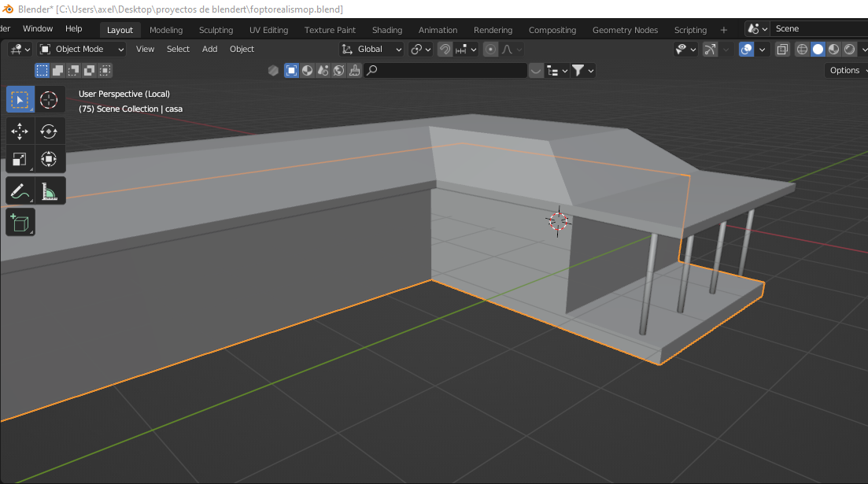868x484 pixels.
Task: Expand the overlays options arrow
Action: coord(763,50)
